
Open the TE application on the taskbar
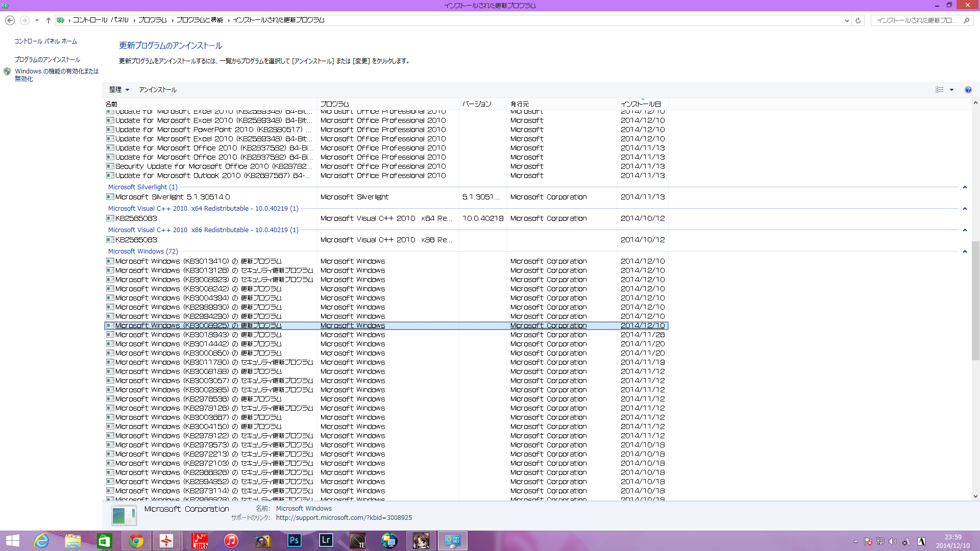pos(358,541)
